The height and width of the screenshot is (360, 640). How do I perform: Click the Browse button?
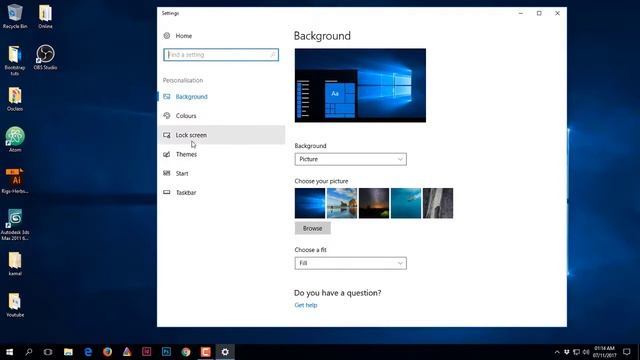point(313,229)
